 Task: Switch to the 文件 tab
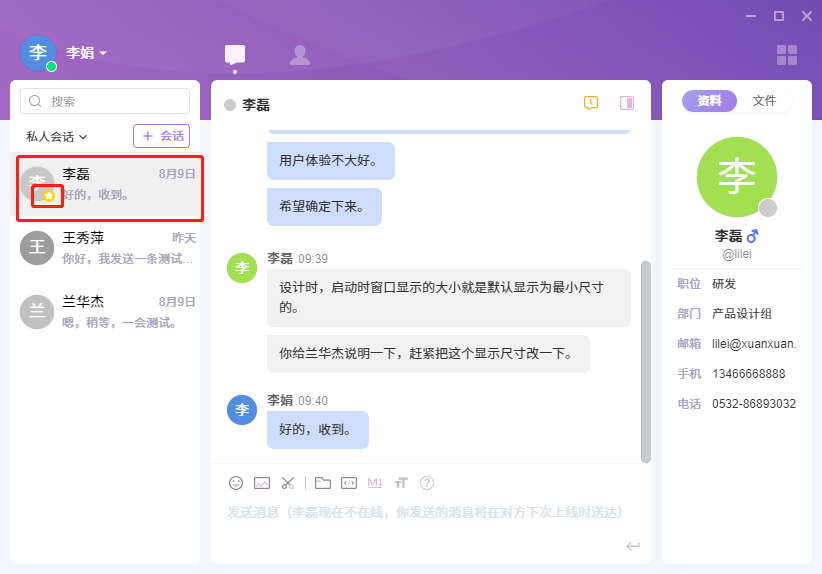[x=764, y=101]
